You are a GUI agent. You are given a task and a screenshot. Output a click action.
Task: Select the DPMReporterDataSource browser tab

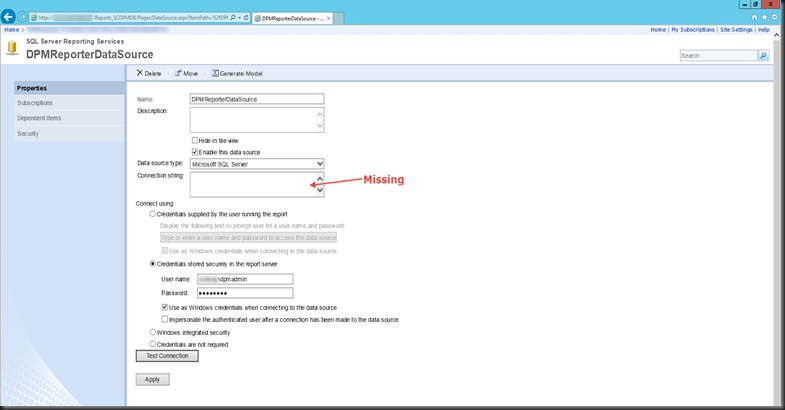pyautogui.click(x=292, y=19)
